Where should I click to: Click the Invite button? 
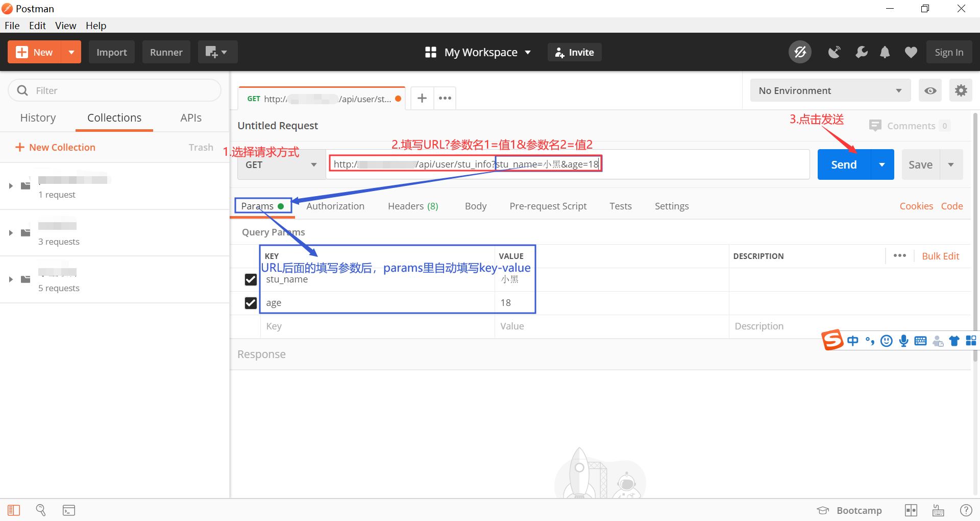click(575, 52)
